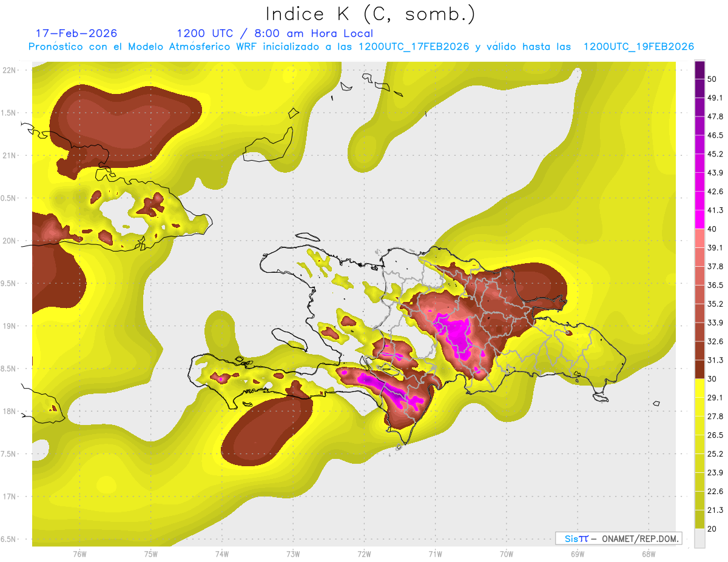Image resolution: width=728 pixels, height=562 pixels.
Task: Select the "41.3" colorbar value
Action: [715, 210]
